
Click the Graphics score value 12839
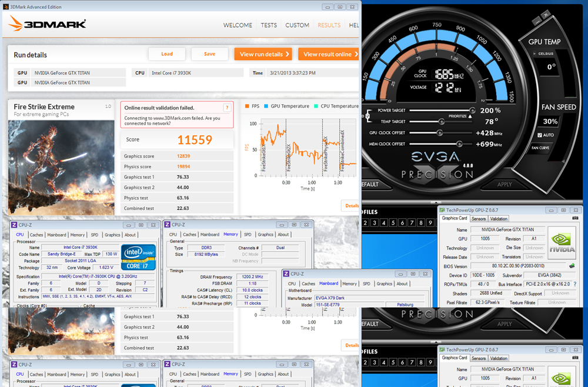(x=183, y=156)
